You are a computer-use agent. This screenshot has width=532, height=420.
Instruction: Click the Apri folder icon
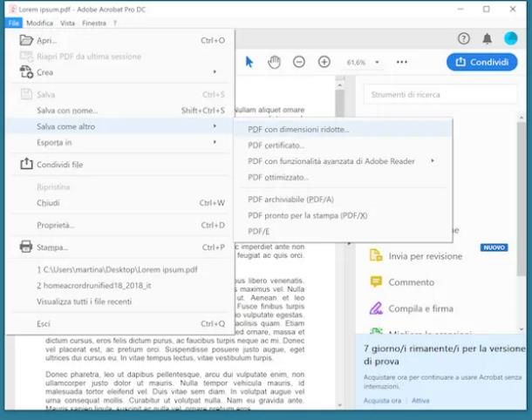pyautogui.click(x=26, y=40)
